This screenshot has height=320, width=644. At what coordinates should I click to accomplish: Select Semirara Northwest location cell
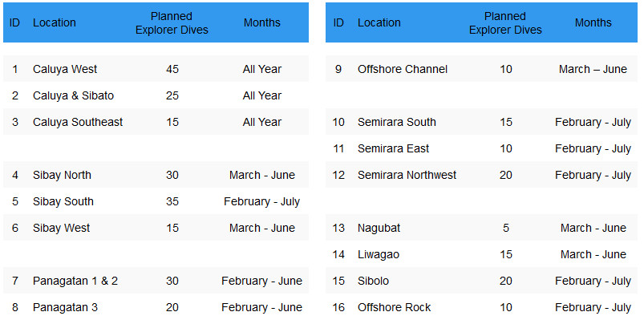pos(407,175)
